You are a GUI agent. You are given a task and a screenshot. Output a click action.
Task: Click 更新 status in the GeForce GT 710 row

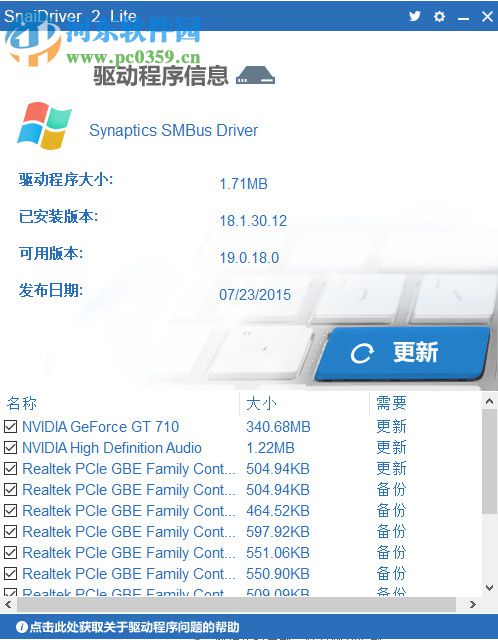pos(391,427)
